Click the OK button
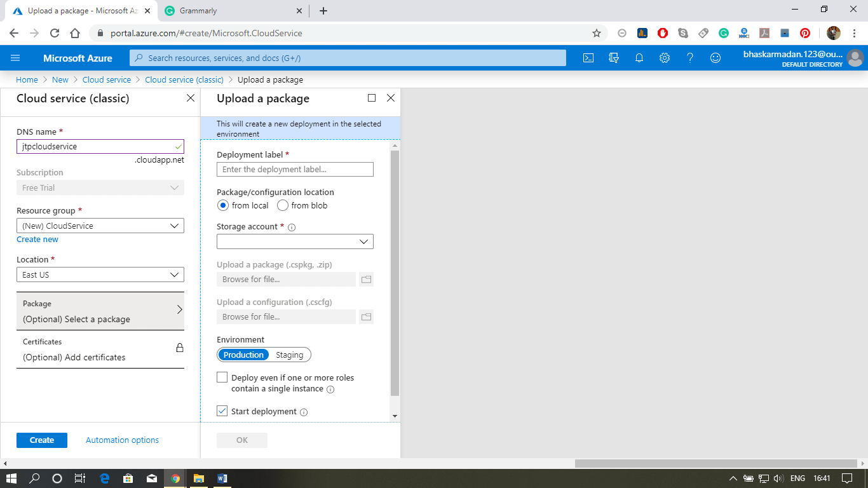Viewport: 868px width, 488px height. pos(242,440)
